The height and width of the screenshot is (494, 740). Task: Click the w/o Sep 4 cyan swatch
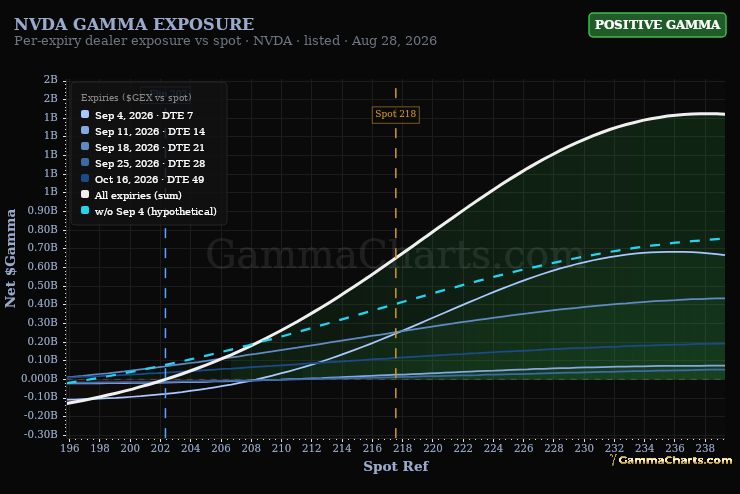[85, 210]
